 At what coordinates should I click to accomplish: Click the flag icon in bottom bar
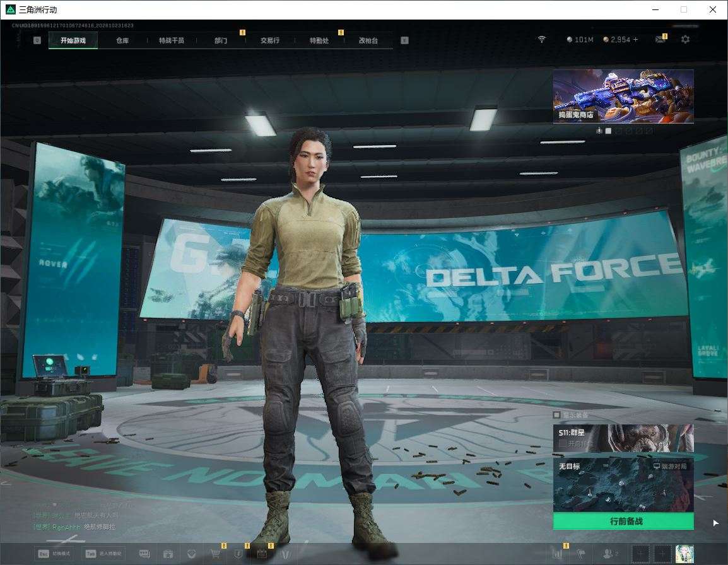(x=581, y=554)
